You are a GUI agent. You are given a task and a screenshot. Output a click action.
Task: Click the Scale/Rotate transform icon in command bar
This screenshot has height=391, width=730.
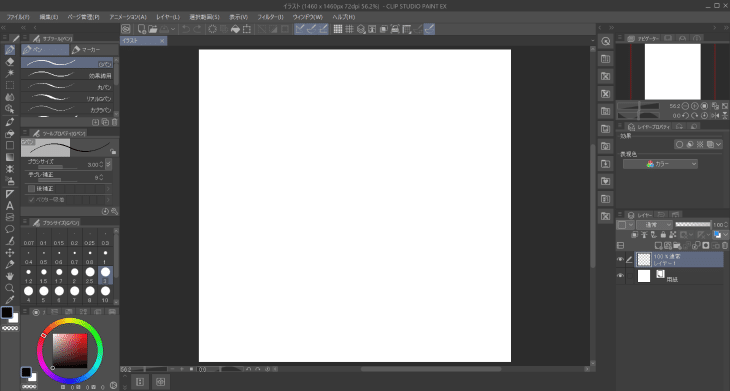point(247,29)
